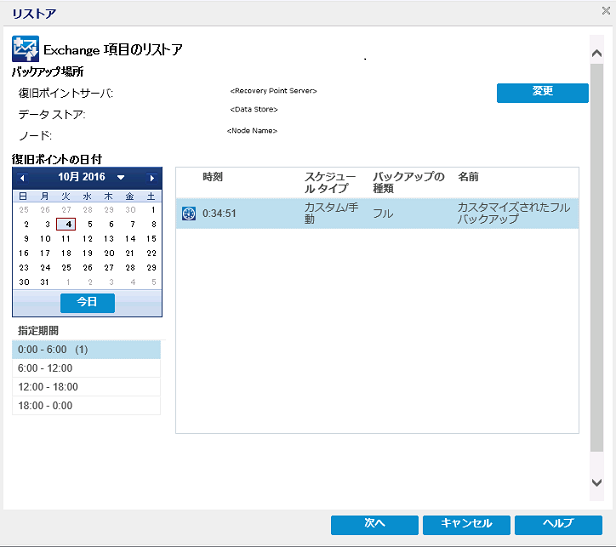Click the vertical scrollbar thumb
The width and height of the screenshot is (616, 547).
click(596, 258)
